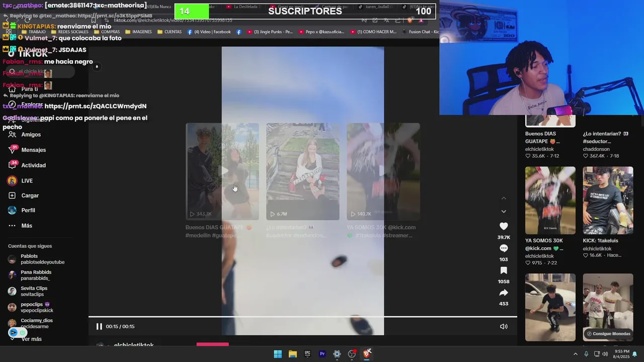Viewport: 644px width, 362px height.
Task: Open TRABAJO bookmark folder
Action: (34, 32)
